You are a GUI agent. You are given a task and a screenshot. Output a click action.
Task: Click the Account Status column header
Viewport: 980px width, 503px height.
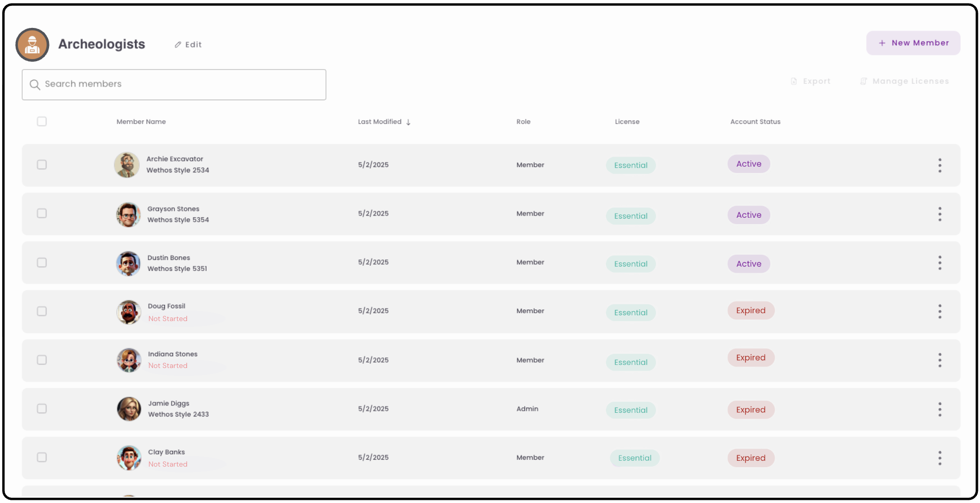point(755,122)
